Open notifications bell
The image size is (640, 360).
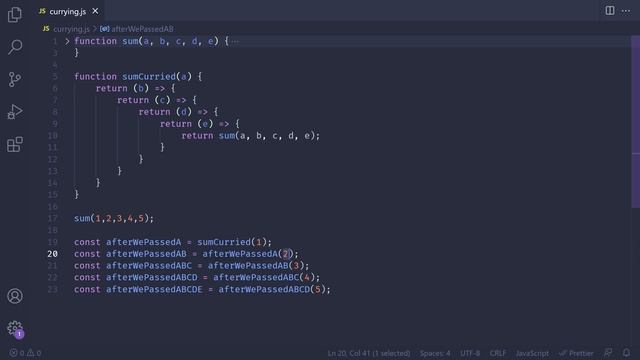pos(626,353)
